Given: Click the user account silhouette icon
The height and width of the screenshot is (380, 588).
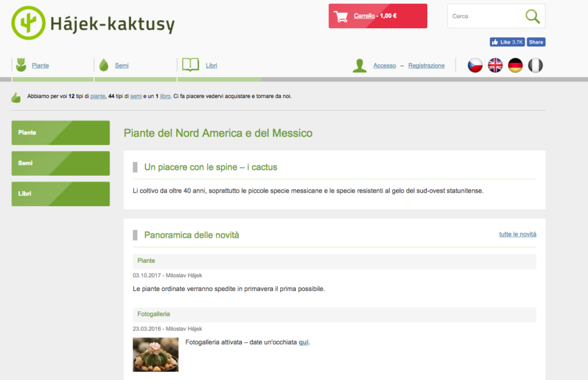Looking at the screenshot, I should pos(359,65).
